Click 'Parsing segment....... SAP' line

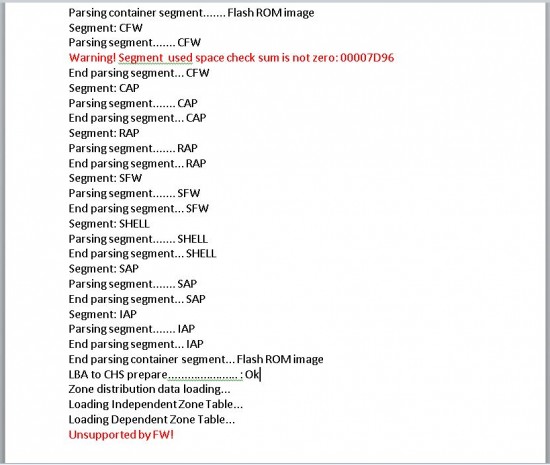click(133, 284)
